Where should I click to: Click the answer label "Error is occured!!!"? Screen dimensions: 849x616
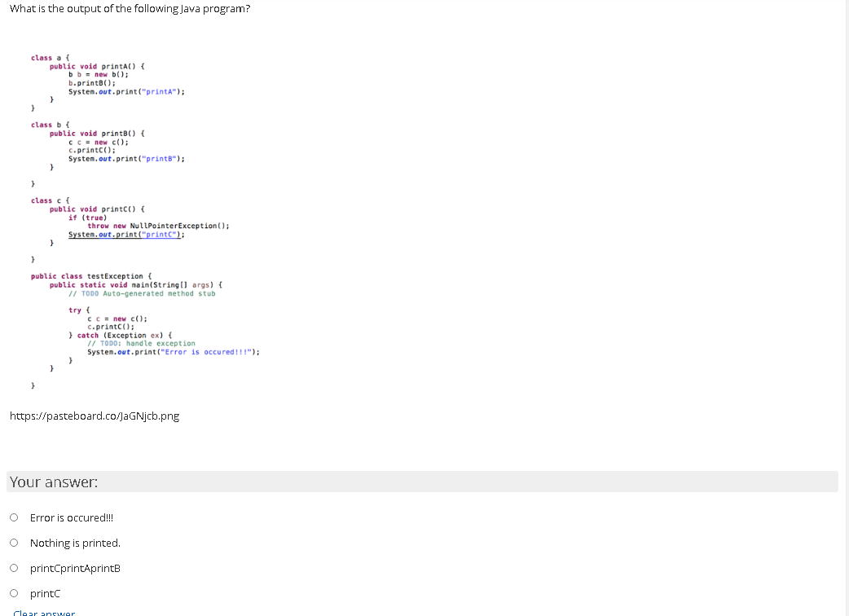click(71, 517)
